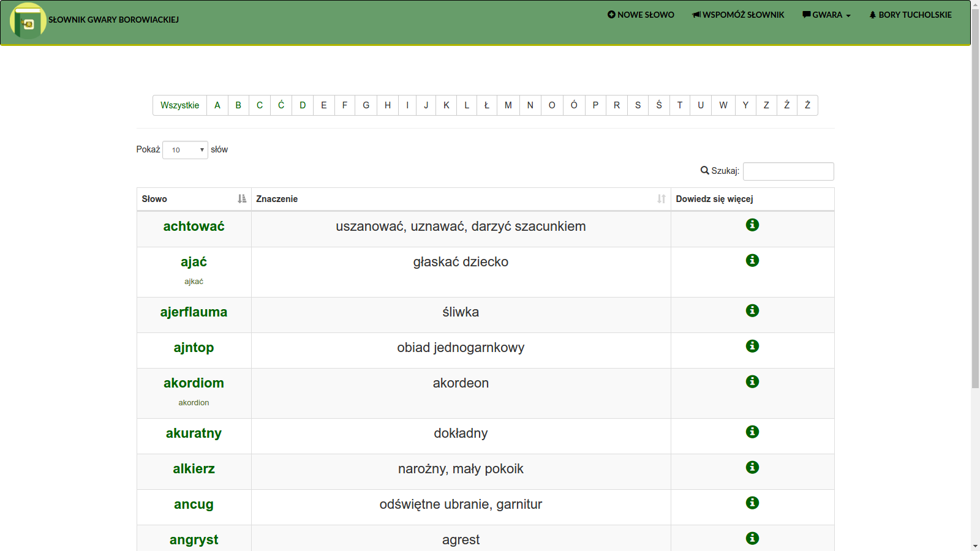Open info icon for akuratny

pos(752,432)
